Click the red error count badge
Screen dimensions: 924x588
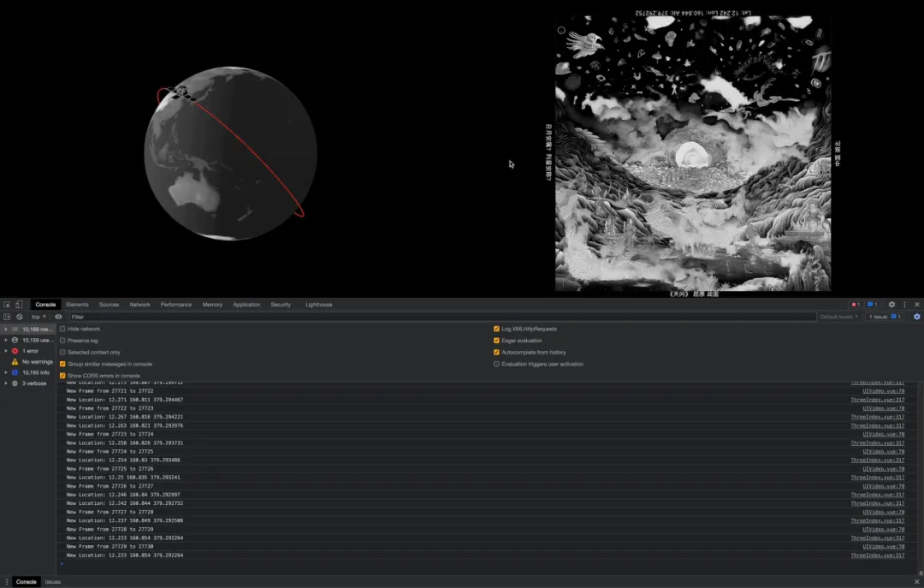(x=855, y=305)
